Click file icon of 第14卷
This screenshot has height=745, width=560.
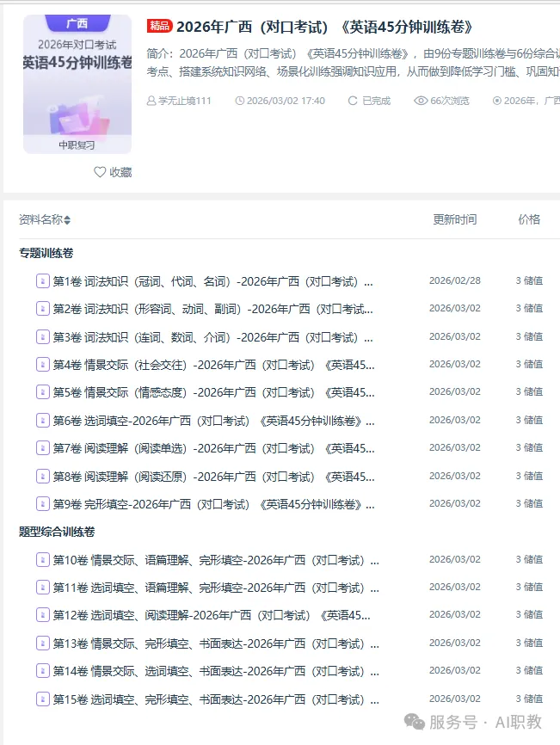click(43, 671)
